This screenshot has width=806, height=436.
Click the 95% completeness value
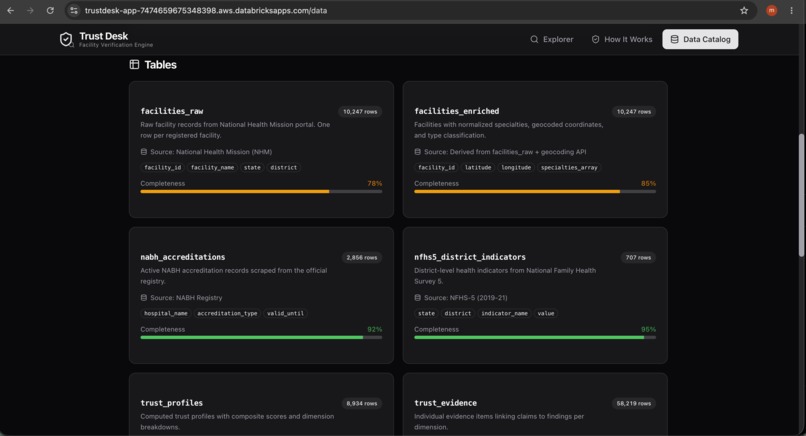[648, 330]
